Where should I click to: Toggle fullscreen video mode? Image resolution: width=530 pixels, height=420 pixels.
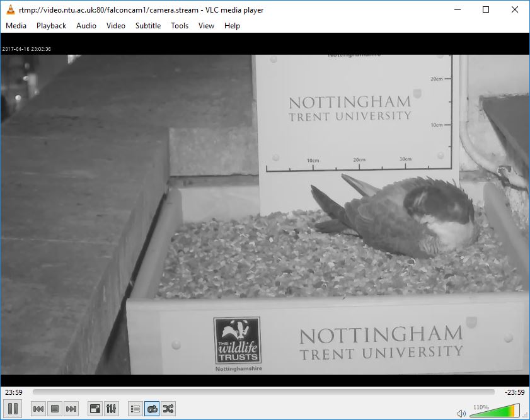tap(95, 409)
